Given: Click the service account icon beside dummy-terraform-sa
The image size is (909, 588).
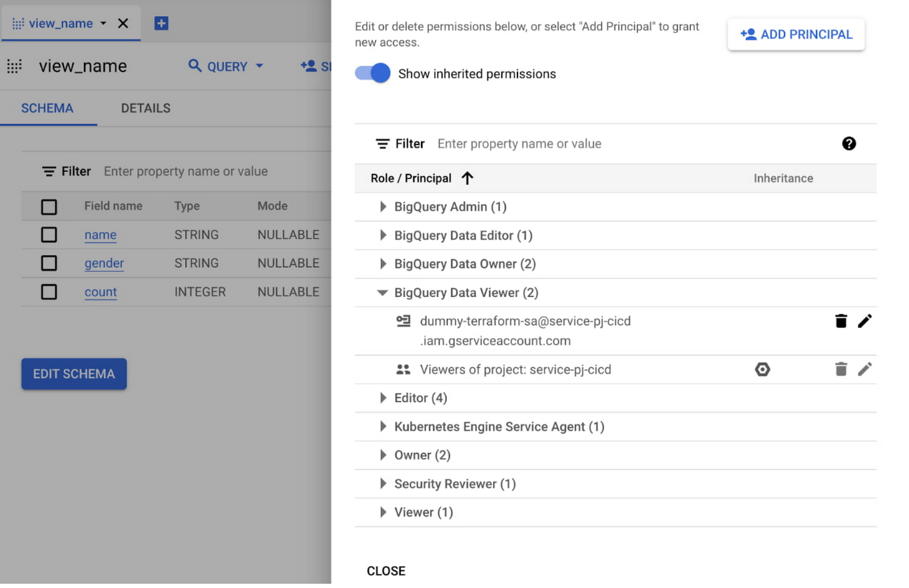Looking at the screenshot, I should click(x=403, y=321).
